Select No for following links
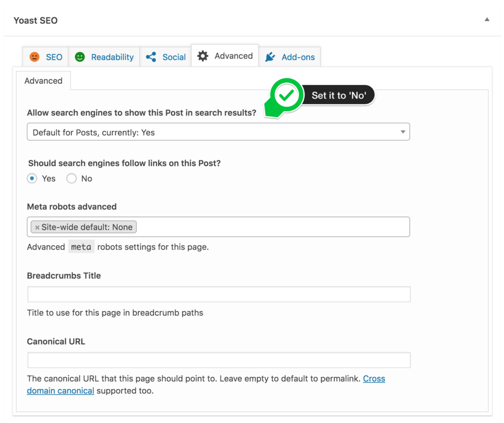The width and height of the screenshot is (504, 423). tap(71, 178)
